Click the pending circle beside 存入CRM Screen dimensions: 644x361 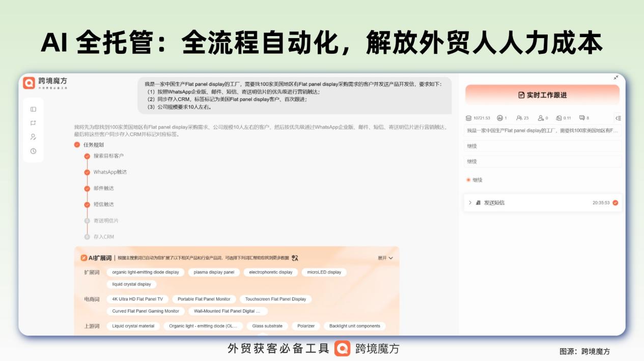click(87, 237)
